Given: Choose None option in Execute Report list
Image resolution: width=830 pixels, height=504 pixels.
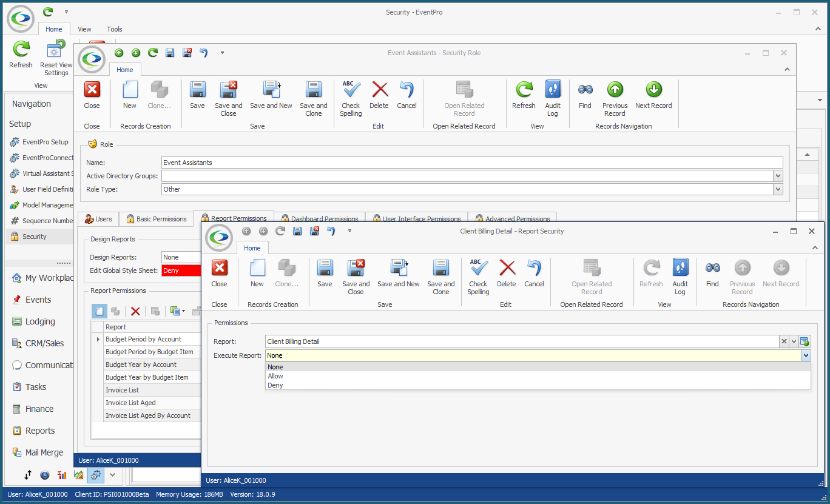Looking at the screenshot, I should (538, 367).
